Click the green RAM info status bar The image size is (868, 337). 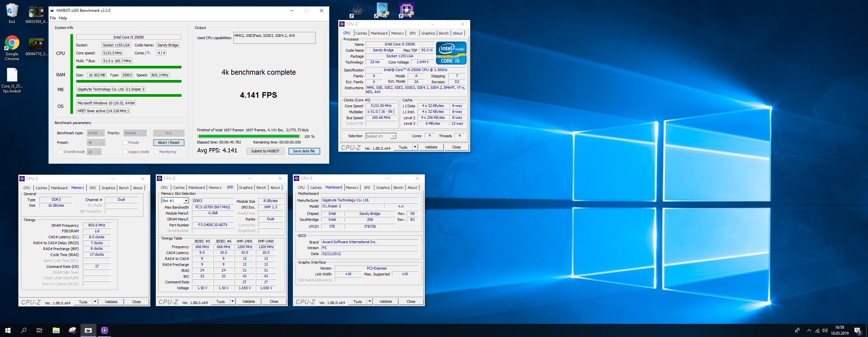(x=129, y=81)
